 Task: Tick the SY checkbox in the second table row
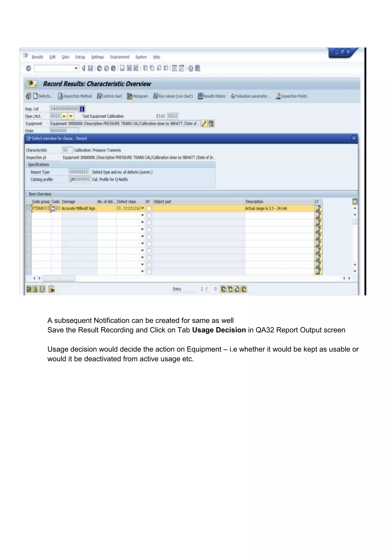pos(149,215)
